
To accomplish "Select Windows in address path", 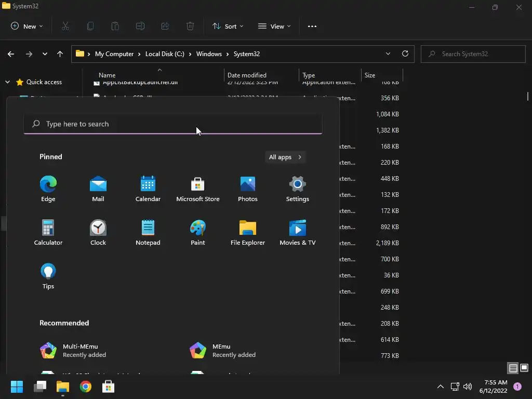I will 209,54.
